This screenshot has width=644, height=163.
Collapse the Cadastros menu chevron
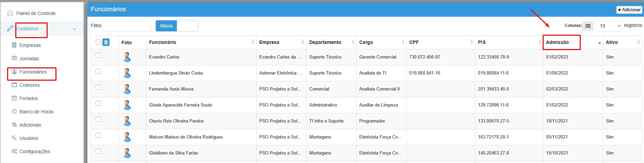click(75, 29)
